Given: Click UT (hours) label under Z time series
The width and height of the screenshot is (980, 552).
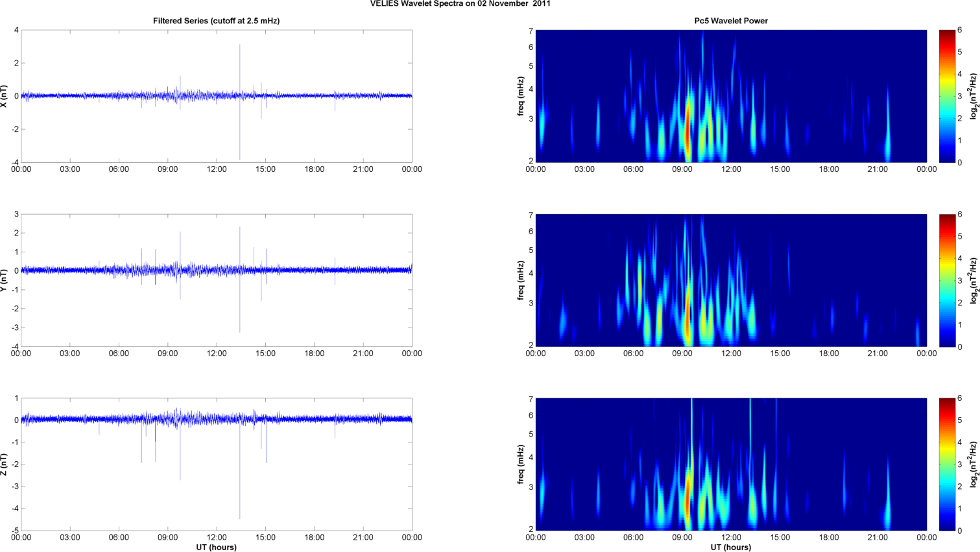Looking at the screenshot, I should coord(216,547).
